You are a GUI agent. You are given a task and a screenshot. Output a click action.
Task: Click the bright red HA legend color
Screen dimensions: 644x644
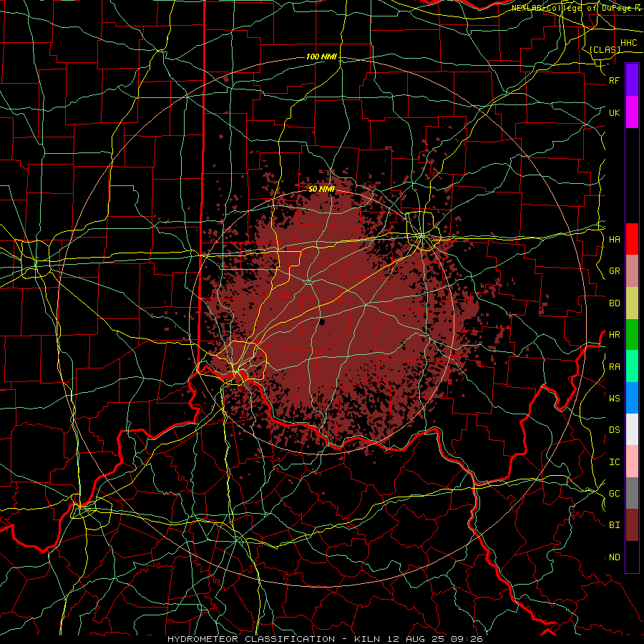[632, 239]
